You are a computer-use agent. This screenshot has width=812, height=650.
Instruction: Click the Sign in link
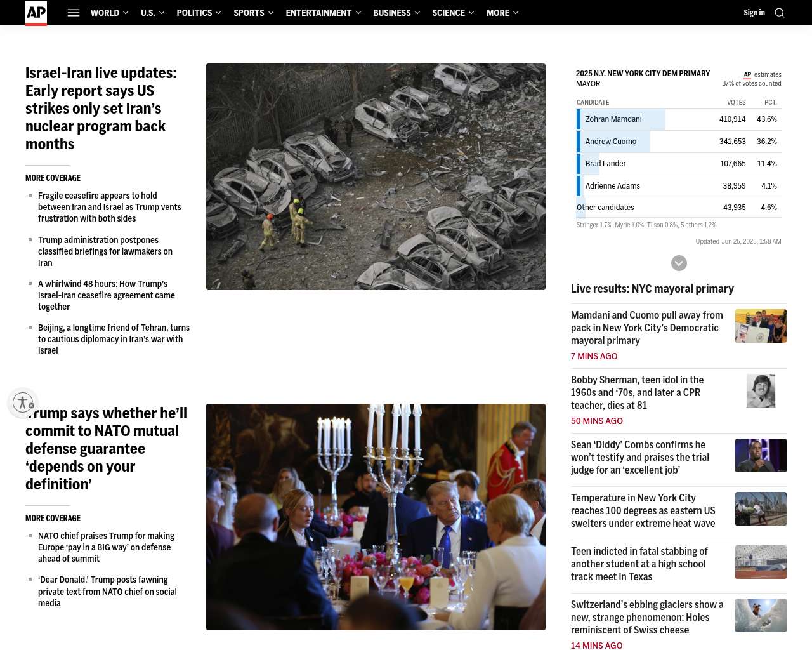754,13
